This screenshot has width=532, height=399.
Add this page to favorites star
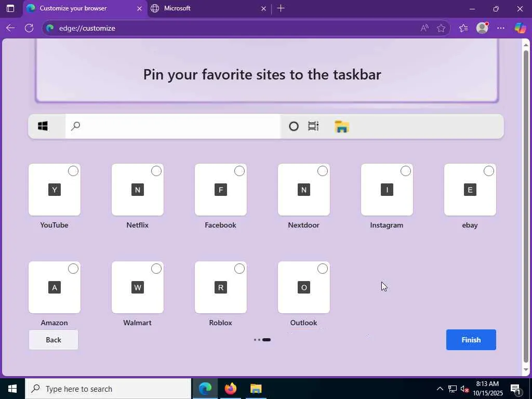(x=441, y=28)
